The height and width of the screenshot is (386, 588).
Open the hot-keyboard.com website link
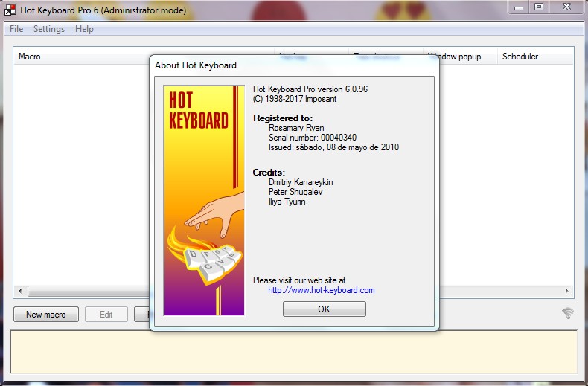tap(321, 290)
